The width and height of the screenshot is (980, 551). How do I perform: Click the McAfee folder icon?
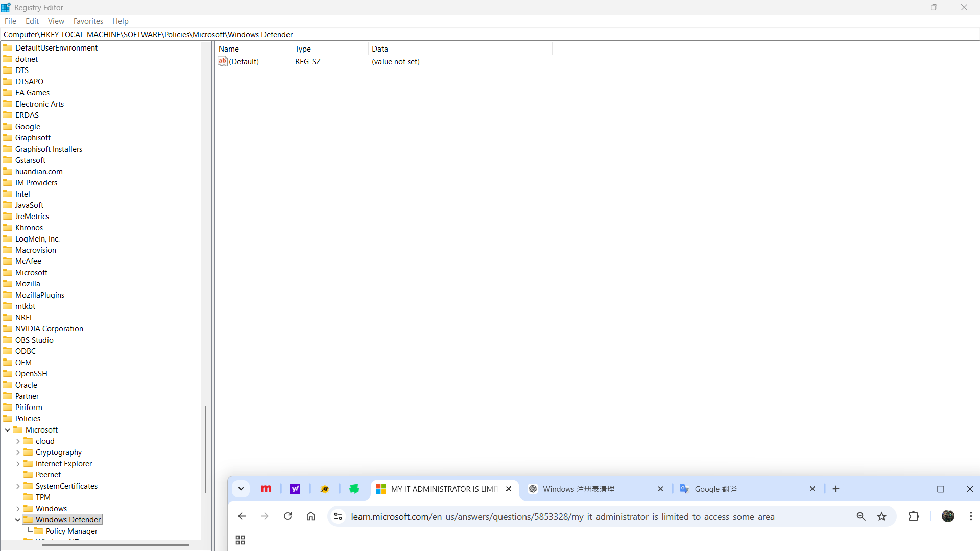(x=8, y=261)
